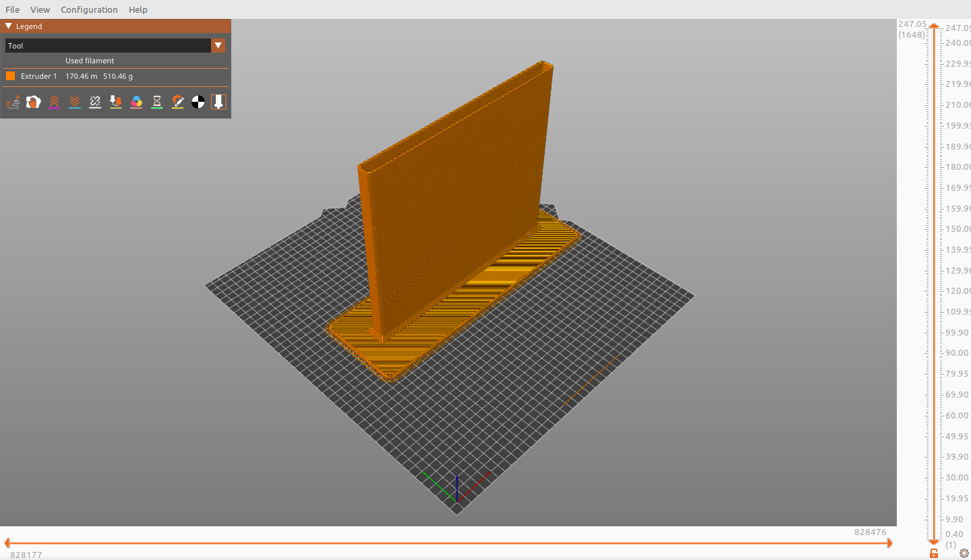This screenshot has width=971, height=560.
Task: Click the top thumb of vertical layer slider
Action: 934,27
